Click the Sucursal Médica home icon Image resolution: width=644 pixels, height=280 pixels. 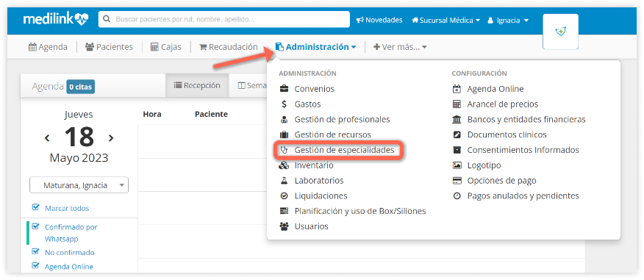(415, 20)
